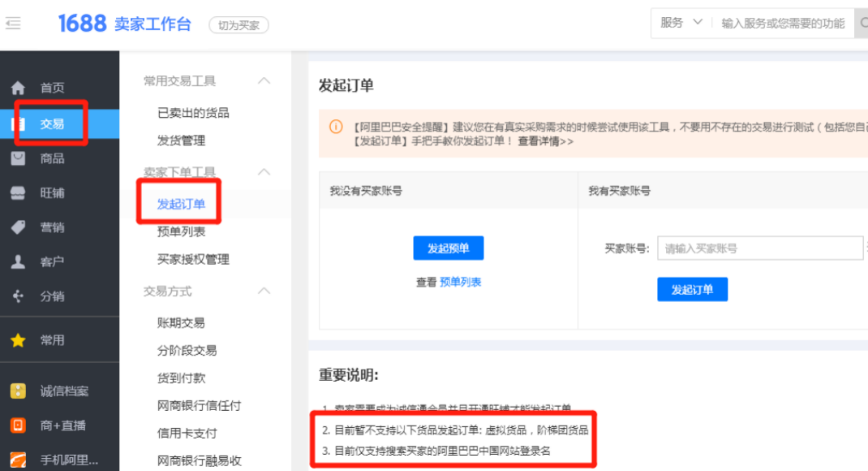Click the search magnifier icon at top right
This screenshot has height=471, width=868.
click(x=863, y=24)
